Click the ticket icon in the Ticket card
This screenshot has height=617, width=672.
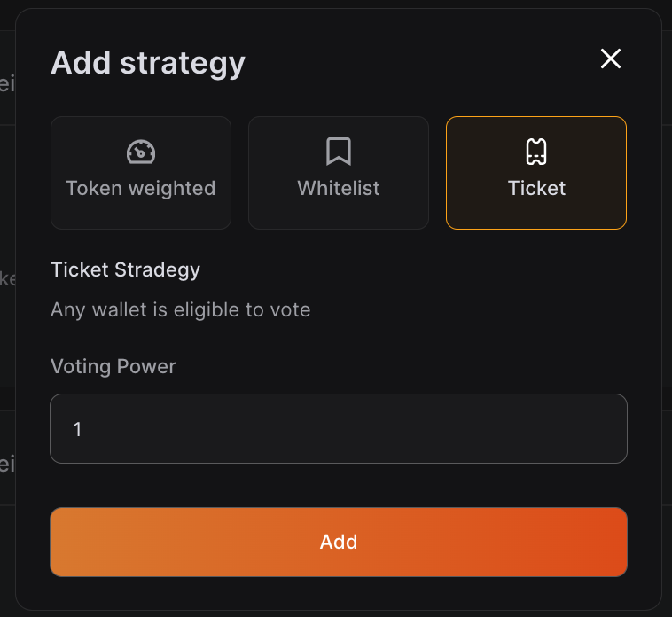536,152
